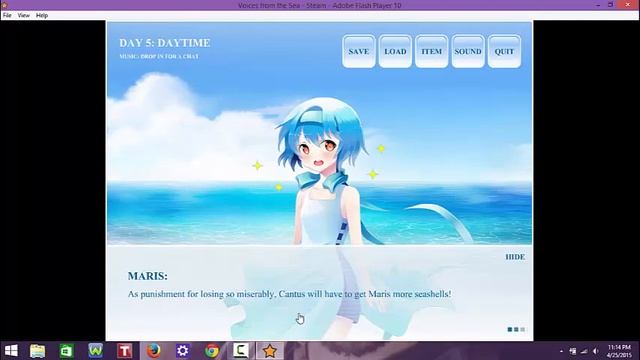The width and height of the screenshot is (640, 360).
Task: Open the View menu
Action: [23, 15]
